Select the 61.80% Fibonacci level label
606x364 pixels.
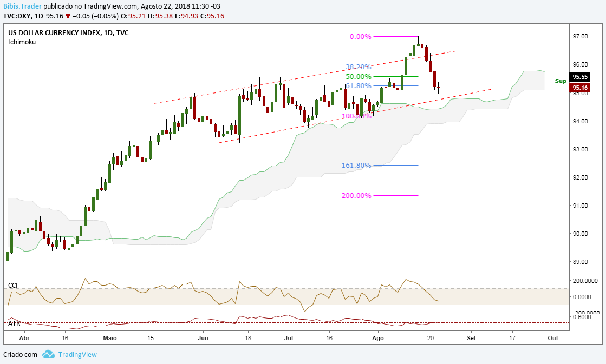pyautogui.click(x=359, y=85)
